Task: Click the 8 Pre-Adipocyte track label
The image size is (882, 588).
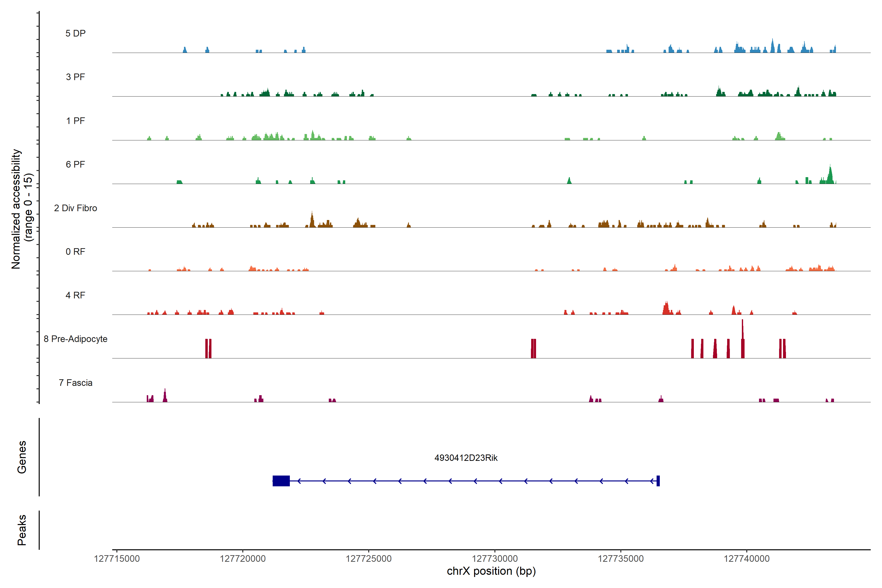Action: pos(75,339)
